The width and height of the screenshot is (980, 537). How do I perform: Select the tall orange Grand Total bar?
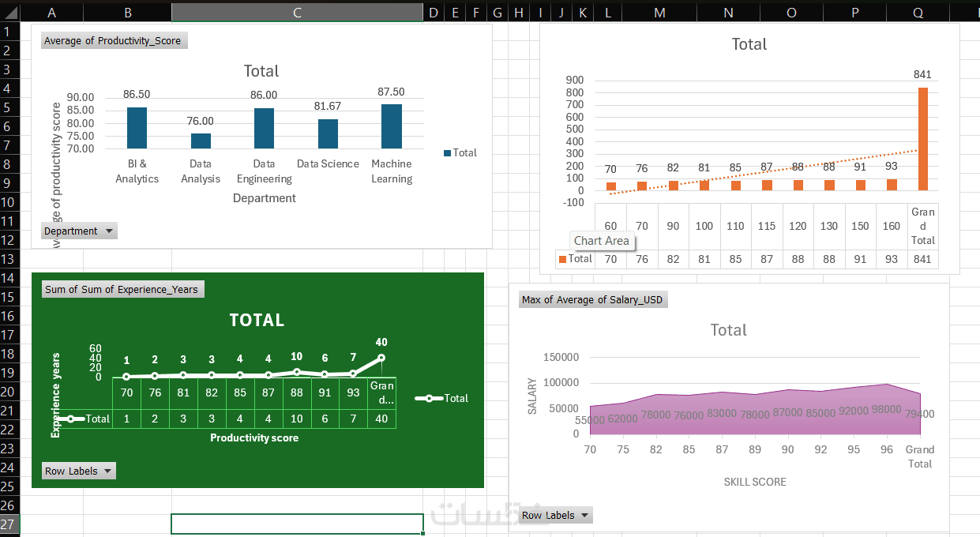point(922,139)
